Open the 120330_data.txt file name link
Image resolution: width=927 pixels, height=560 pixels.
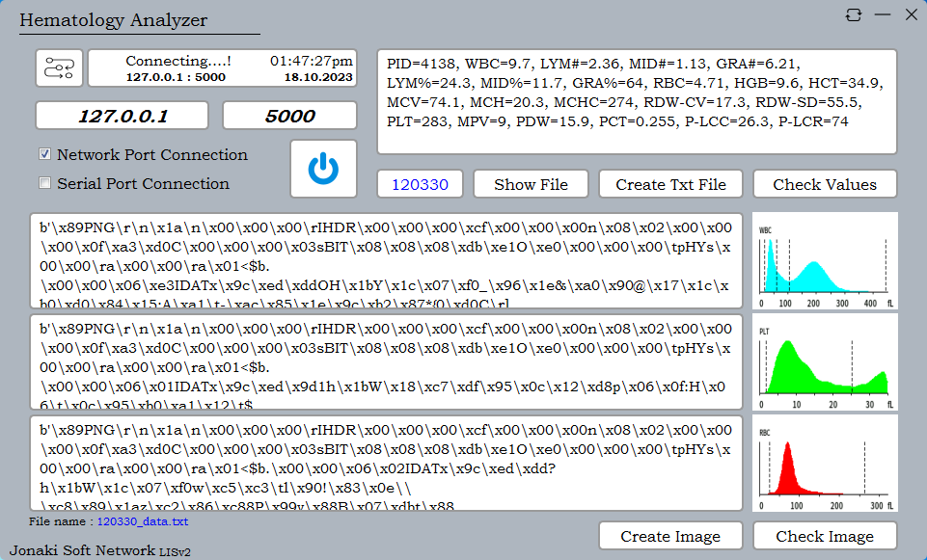(143, 521)
